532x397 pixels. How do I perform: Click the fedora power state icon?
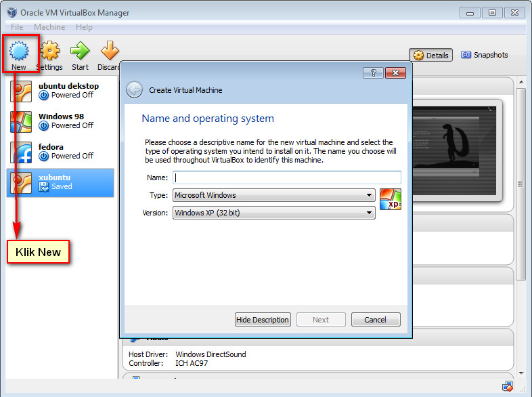coord(44,156)
